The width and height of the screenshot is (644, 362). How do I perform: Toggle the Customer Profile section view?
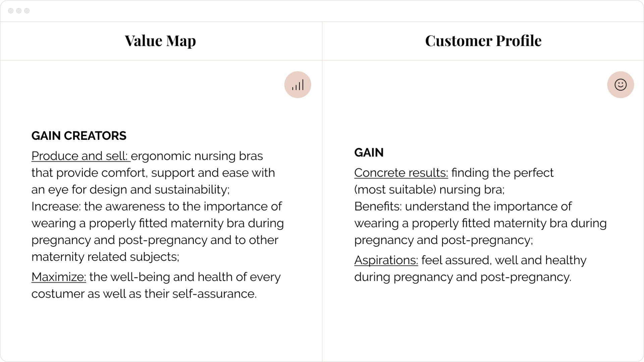(x=620, y=84)
